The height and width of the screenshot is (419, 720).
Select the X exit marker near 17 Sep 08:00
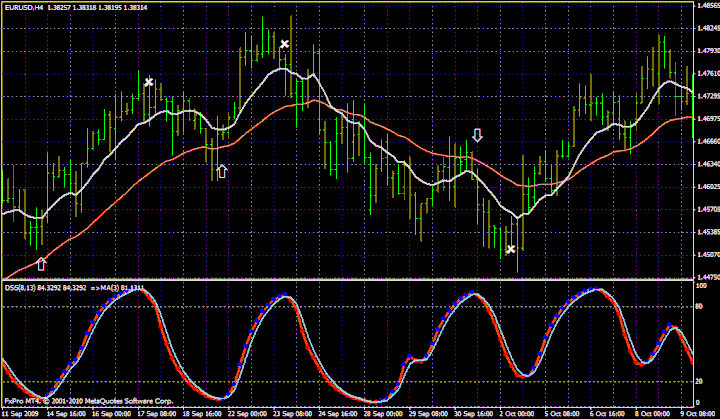click(149, 82)
